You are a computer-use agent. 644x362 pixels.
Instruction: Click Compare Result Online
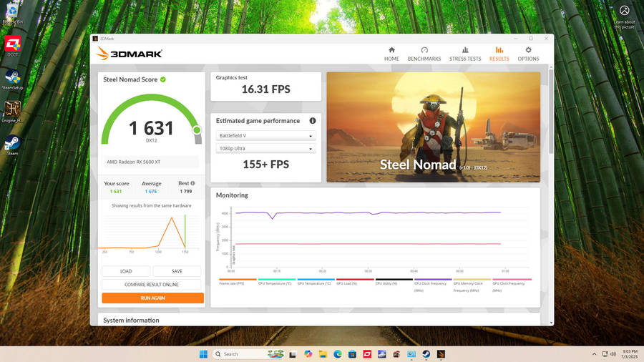click(x=152, y=285)
